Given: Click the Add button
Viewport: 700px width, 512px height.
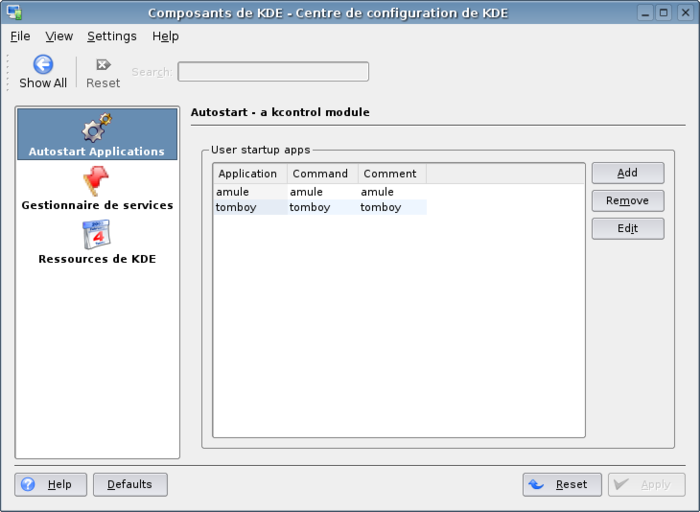Looking at the screenshot, I should pyautogui.click(x=628, y=173).
